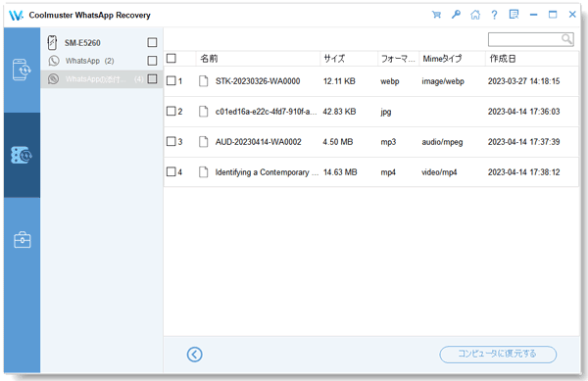Image resolution: width=588 pixels, height=381 pixels.
Task: Select WhatsAppの添付 (4) tree item
Action: click(x=102, y=78)
